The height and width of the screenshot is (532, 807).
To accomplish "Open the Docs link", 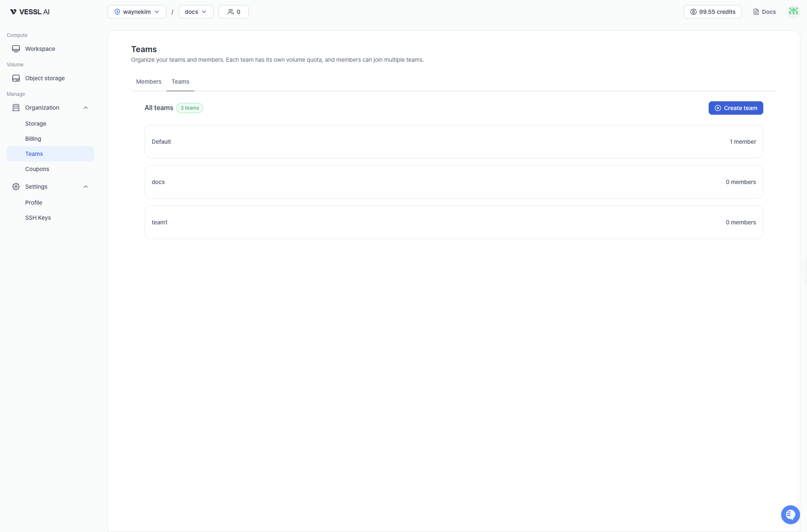I will [x=765, y=12].
